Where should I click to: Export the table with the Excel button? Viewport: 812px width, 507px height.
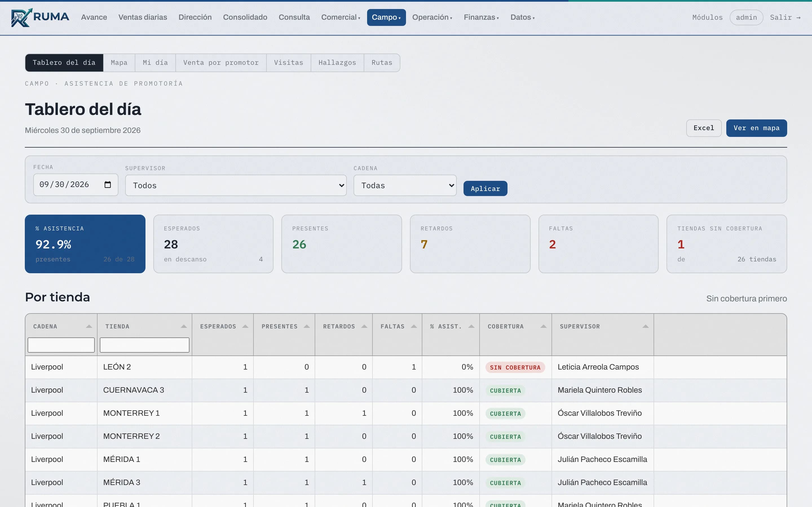[x=704, y=128]
